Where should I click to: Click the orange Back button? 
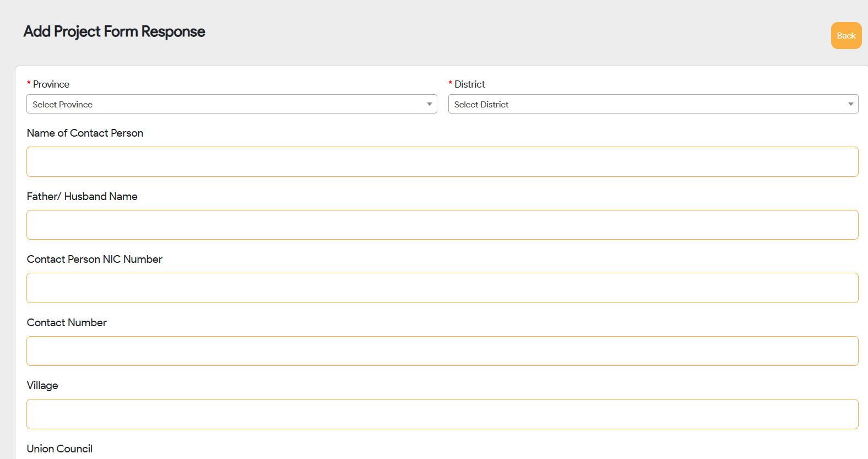tap(846, 36)
